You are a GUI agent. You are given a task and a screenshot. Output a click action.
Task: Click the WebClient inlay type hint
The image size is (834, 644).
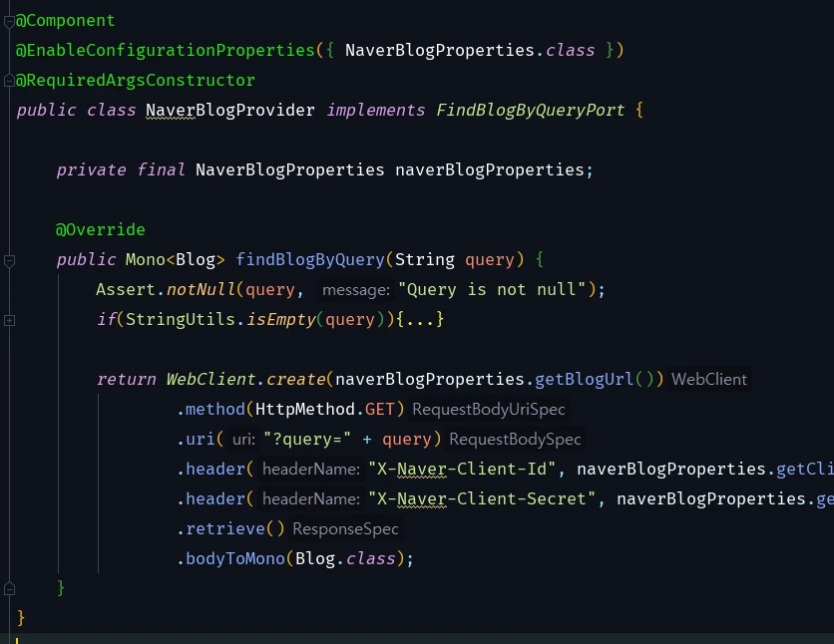[x=709, y=380]
